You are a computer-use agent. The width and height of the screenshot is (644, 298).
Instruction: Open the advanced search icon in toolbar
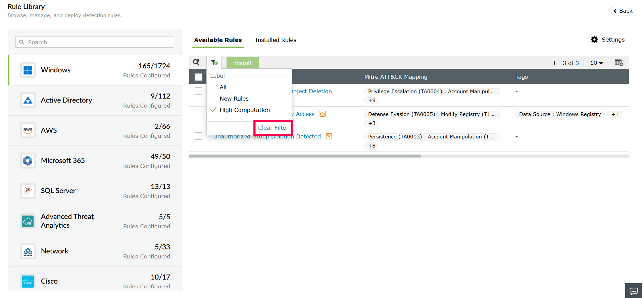196,62
